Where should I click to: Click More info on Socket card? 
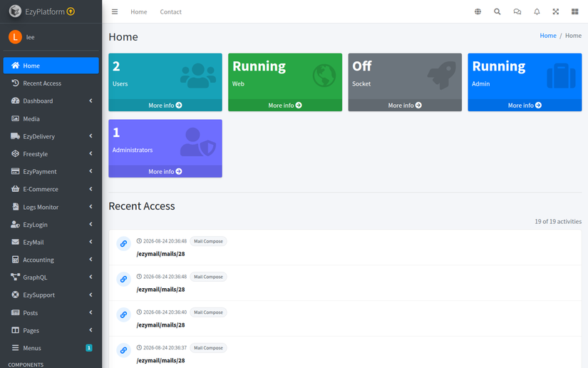pos(405,106)
